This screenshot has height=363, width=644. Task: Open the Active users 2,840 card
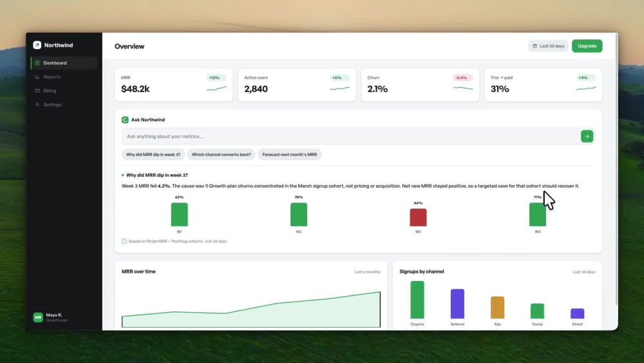(x=296, y=84)
